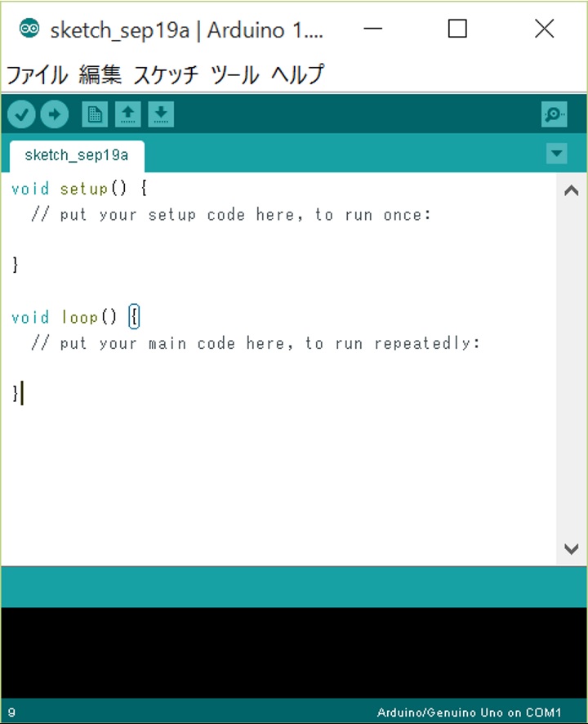This screenshot has height=724, width=588.
Task: Click the Verify checkmark button
Action: point(22,114)
